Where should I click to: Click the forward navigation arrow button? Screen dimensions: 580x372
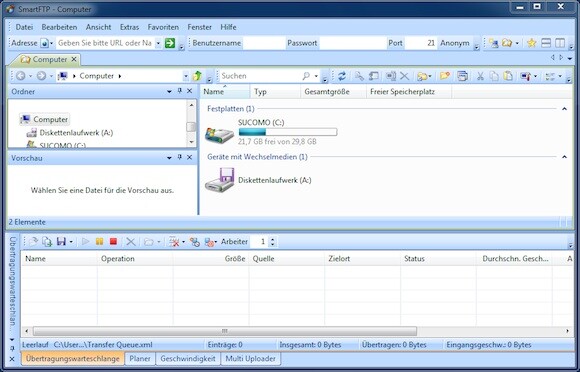(41, 76)
